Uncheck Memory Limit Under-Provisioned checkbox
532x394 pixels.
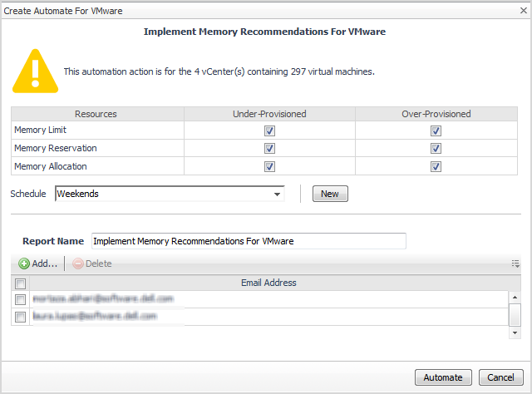pyautogui.click(x=268, y=131)
